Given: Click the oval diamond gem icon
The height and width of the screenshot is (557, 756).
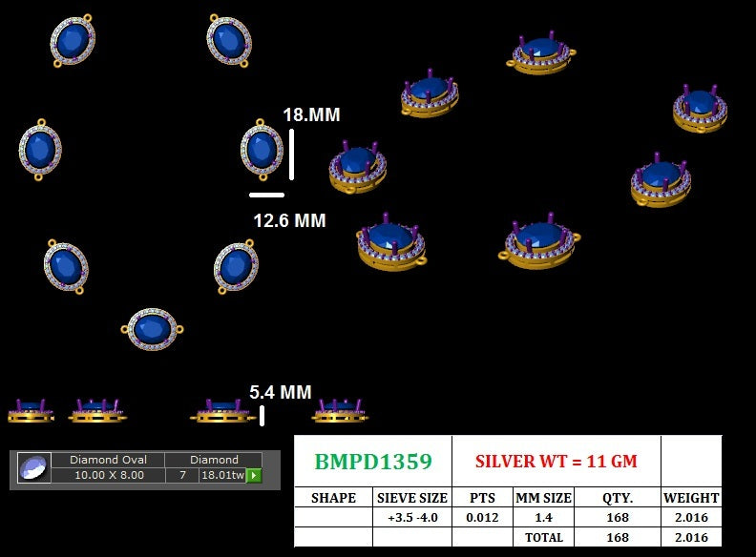Looking at the screenshot, I should tap(32, 467).
